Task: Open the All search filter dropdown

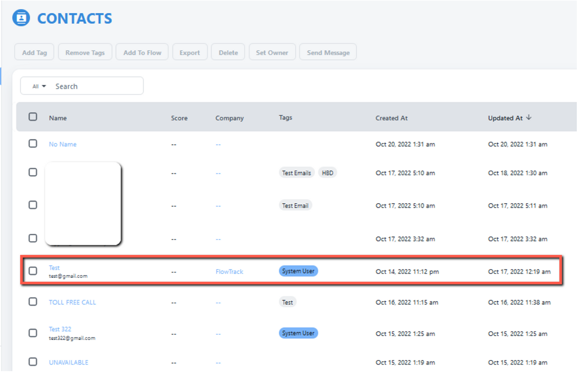Action: (x=37, y=86)
